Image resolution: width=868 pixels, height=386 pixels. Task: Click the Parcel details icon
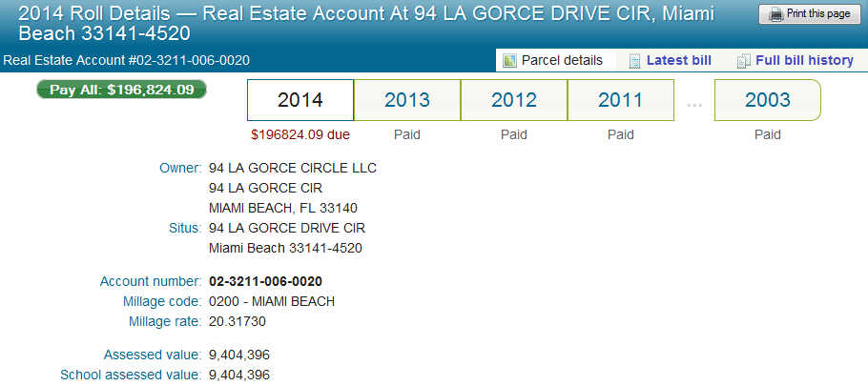pyautogui.click(x=509, y=60)
